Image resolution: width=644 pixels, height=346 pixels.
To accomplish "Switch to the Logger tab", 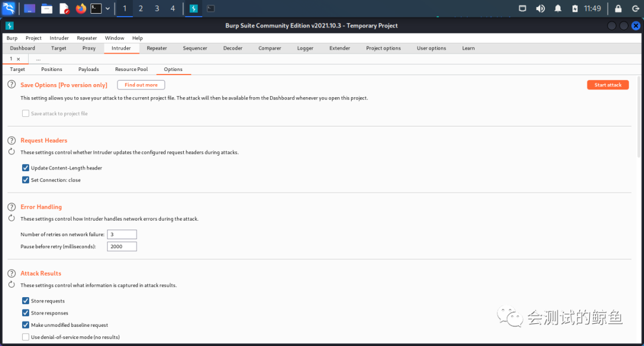I will [305, 48].
